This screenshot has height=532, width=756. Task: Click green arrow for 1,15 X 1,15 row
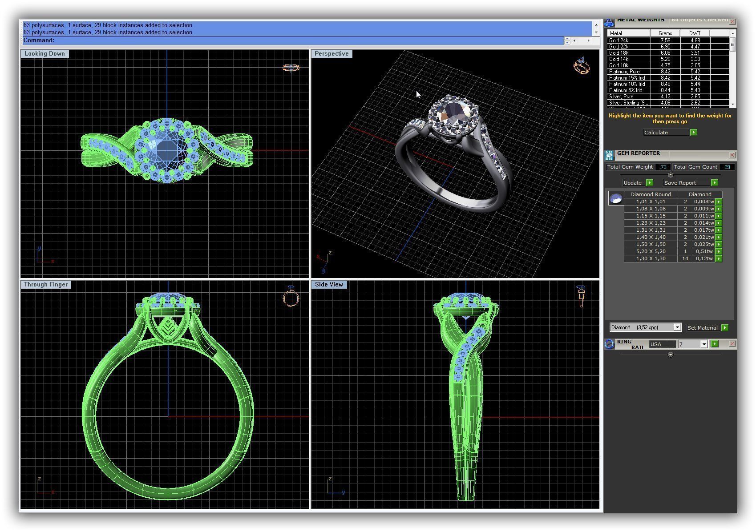click(719, 216)
